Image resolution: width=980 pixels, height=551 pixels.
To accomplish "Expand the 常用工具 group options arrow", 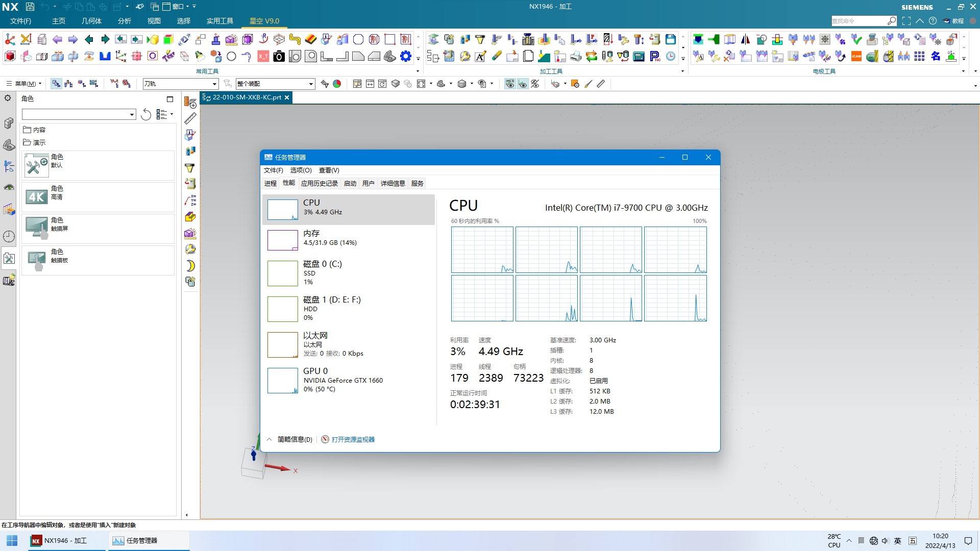I will [418, 71].
